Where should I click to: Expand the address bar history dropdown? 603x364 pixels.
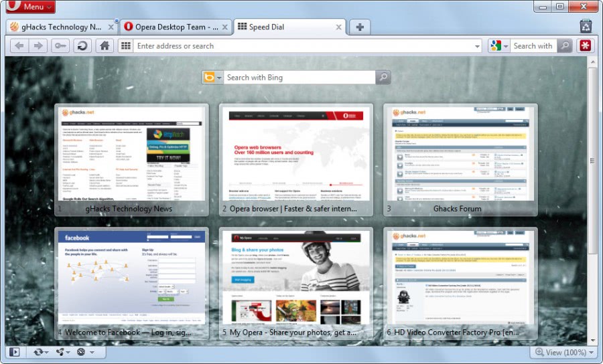pyautogui.click(x=477, y=46)
